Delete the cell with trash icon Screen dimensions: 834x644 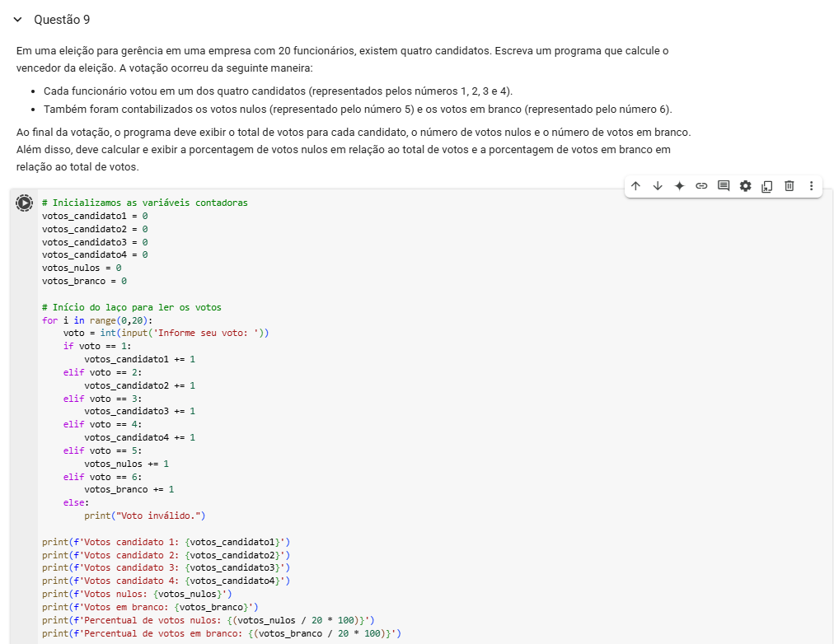(789, 186)
